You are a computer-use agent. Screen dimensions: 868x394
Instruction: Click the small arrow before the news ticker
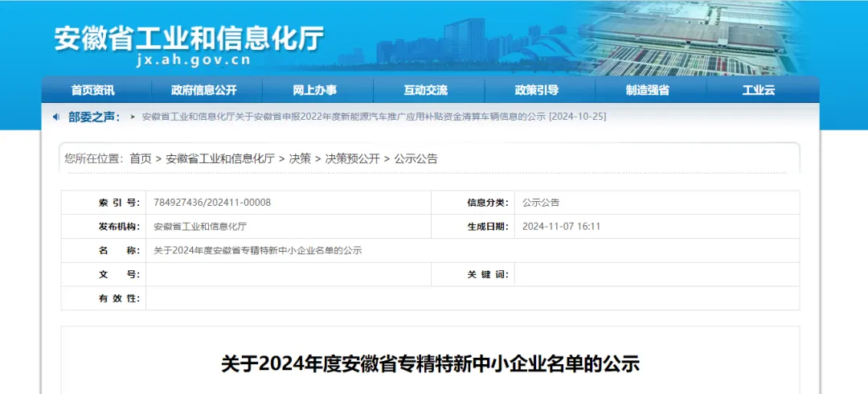point(133,117)
